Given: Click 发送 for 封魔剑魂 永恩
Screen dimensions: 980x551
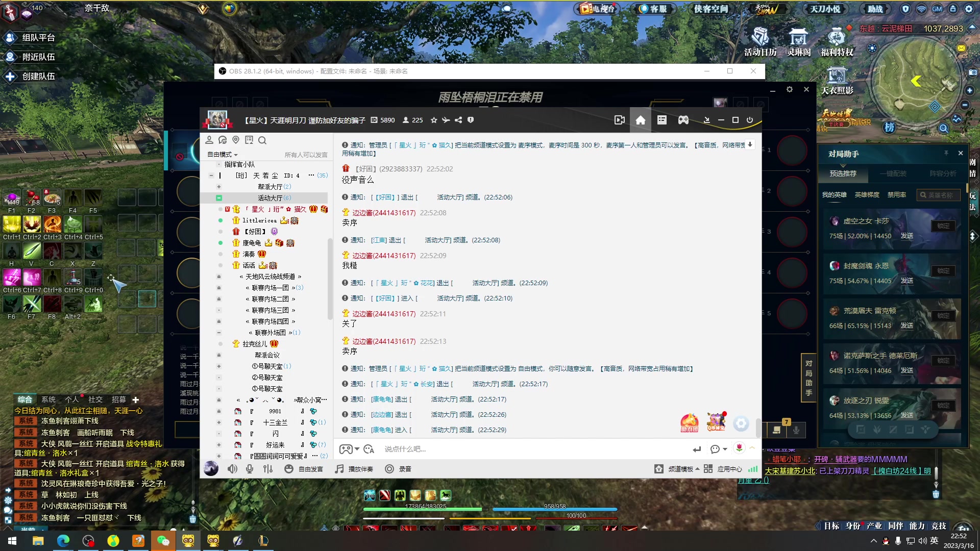Looking at the screenshot, I should point(906,281).
